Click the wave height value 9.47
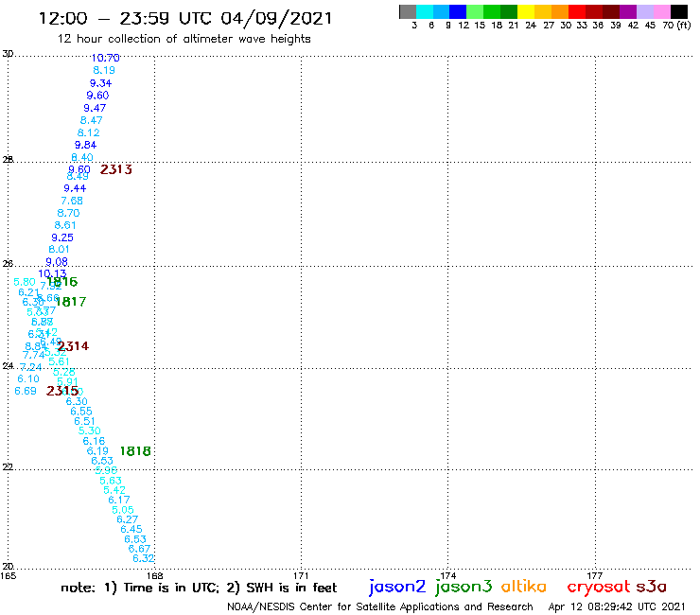The image size is (700, 615). [x=95, y=108]
